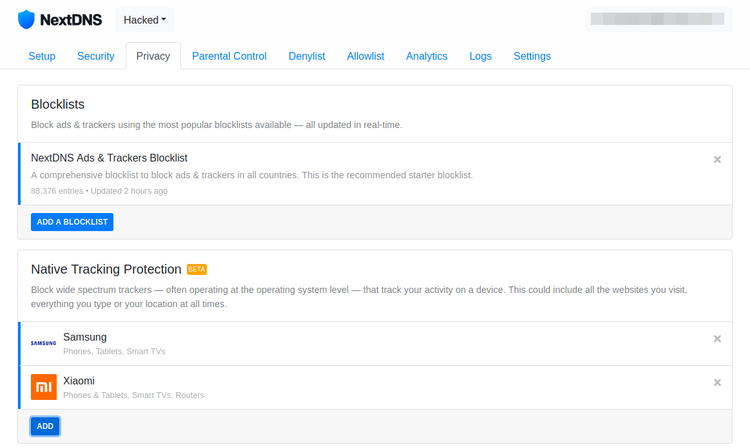Screen dimensions: 750x448
Task: Click the Xiaomi entry name
Action: 79,381
